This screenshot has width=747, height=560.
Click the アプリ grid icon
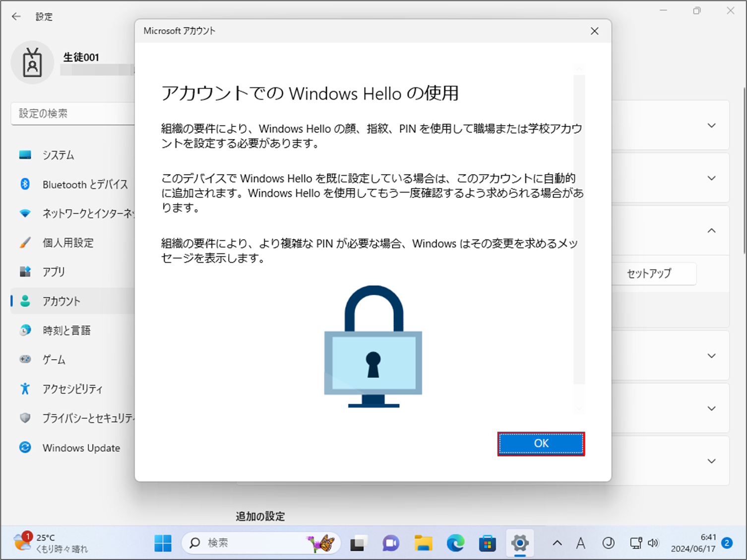click(25, 271)
